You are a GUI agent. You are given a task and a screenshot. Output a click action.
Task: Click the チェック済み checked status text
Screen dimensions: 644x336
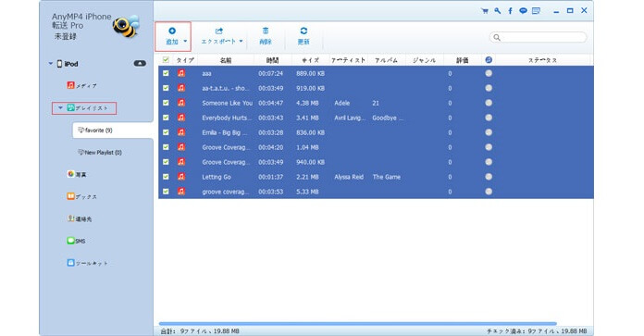[x=537, y=331]
